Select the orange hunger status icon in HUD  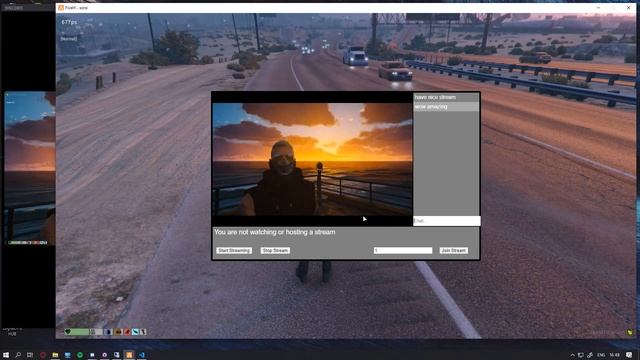(118, 332)
